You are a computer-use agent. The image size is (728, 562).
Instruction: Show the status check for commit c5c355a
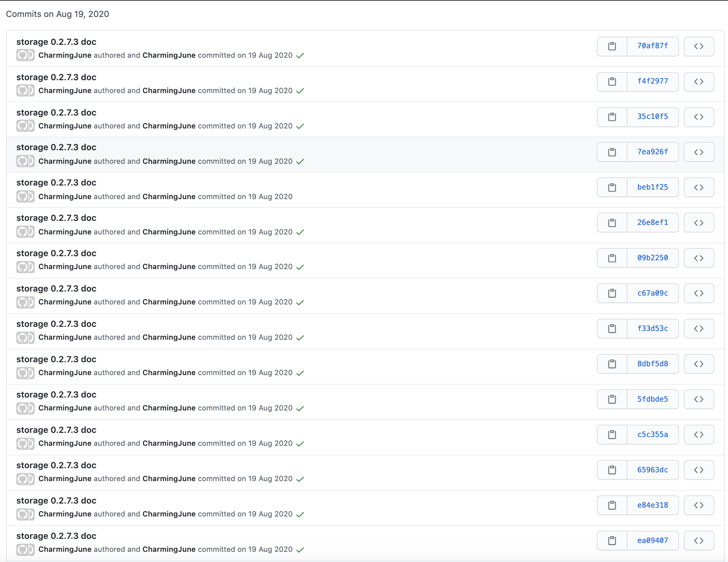pos(300,444)
